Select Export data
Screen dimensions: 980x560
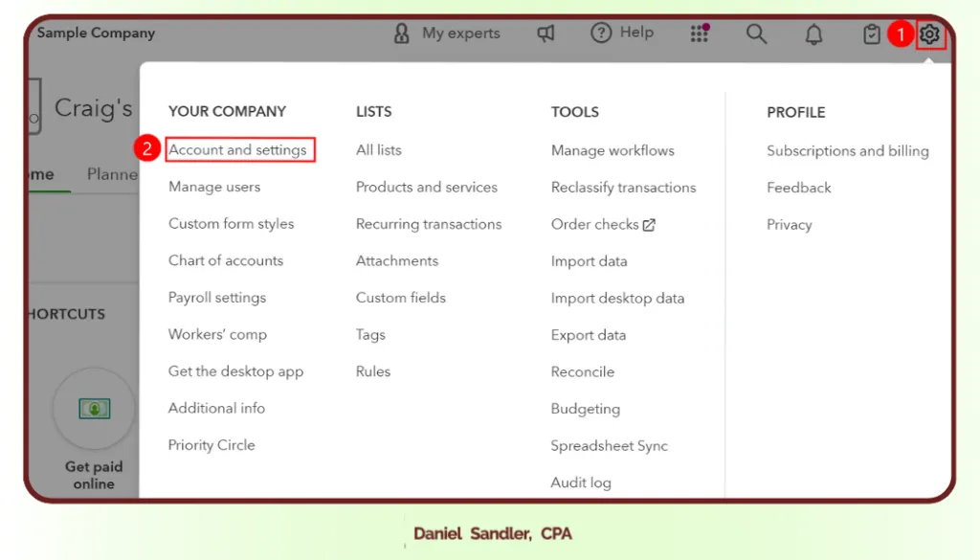589,335
